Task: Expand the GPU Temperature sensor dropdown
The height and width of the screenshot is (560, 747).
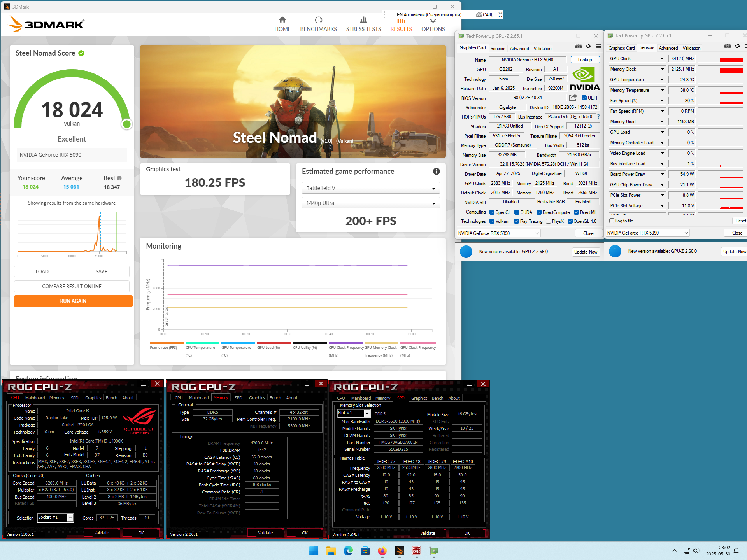Action: [662, 80]
